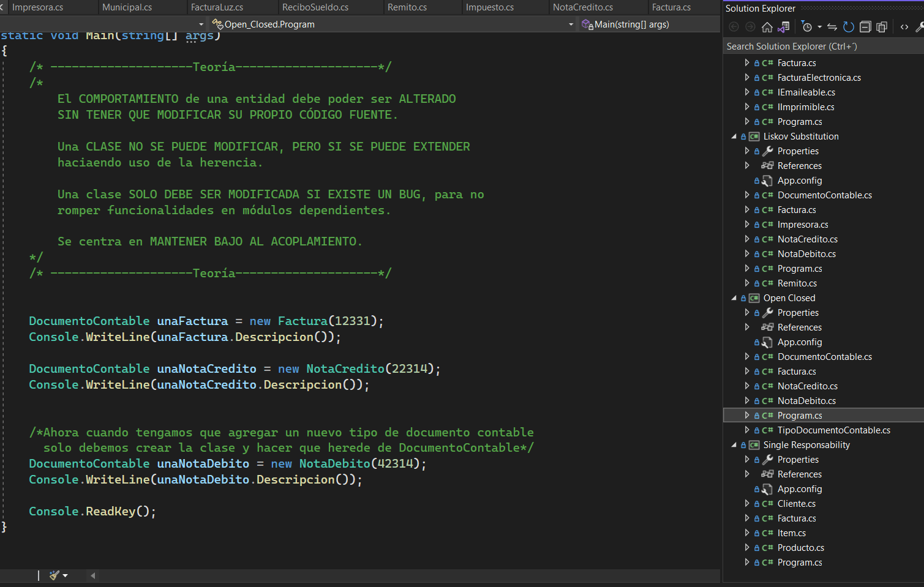Collapse the Open Closed project node

click(x=734, y=298)
